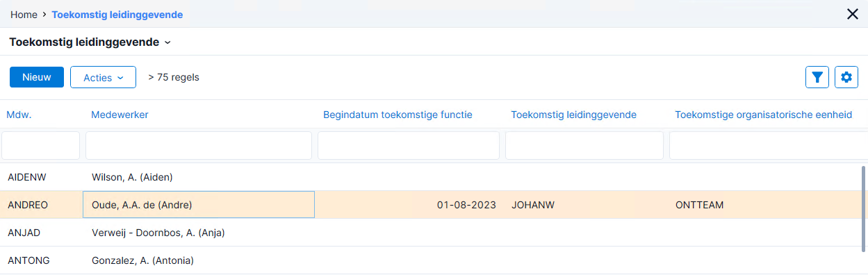Expand the Toekomstig leidinggevende title chevron
The image size is (868, 275).
pyautogui.click(x=167, y=42)
